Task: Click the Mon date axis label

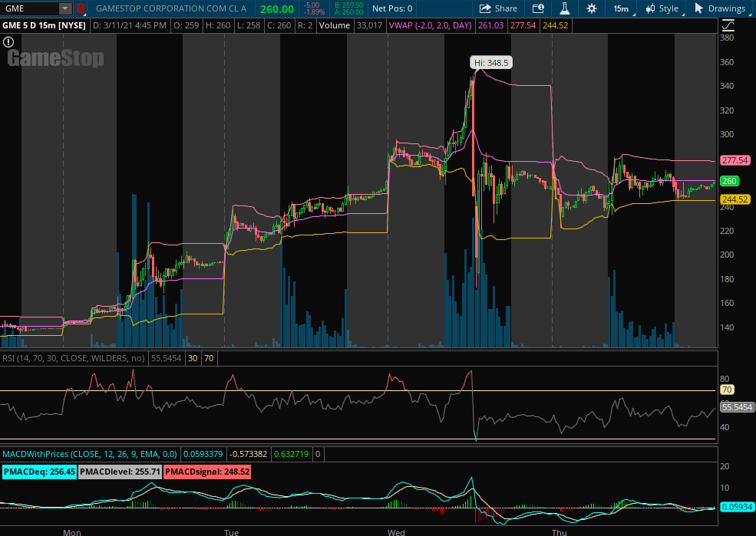Action: tap(72, 532)
